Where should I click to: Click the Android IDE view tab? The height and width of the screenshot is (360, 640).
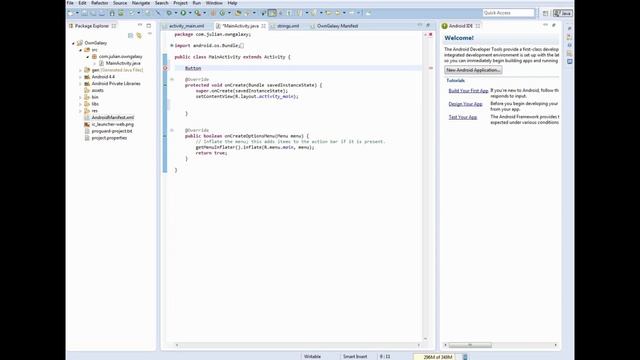(x=460, y=26)
